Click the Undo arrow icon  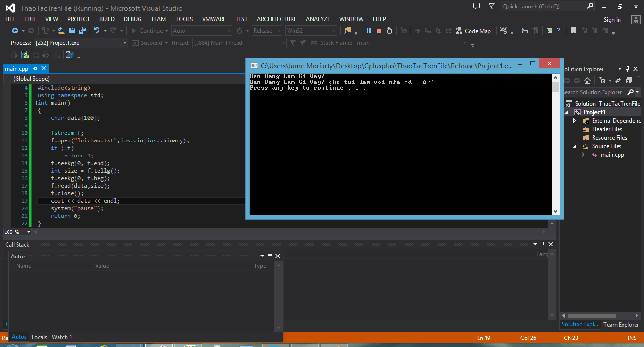(x=97, y=31)
